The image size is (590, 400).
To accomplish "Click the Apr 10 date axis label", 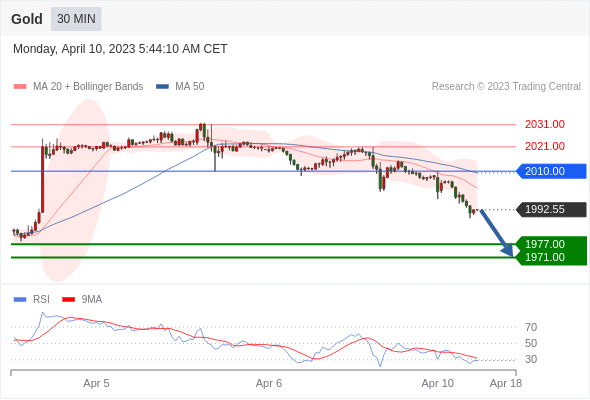I will (438, 383).
